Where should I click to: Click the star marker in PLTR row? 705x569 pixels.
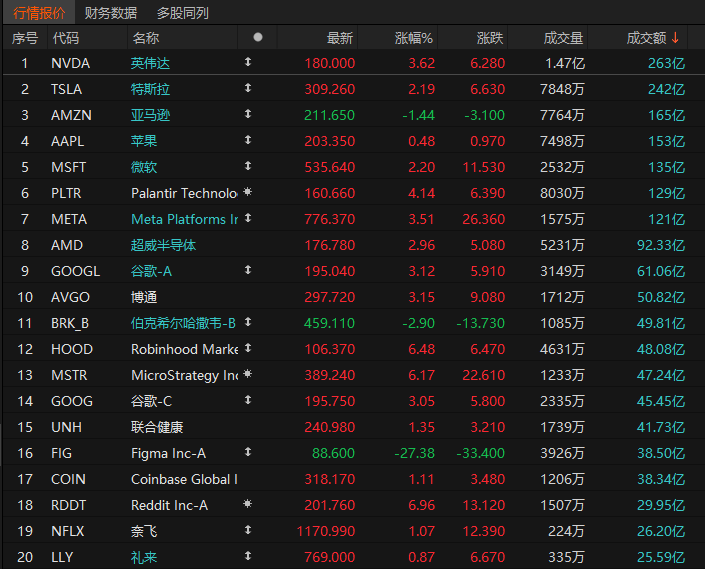tap(248, 192)
